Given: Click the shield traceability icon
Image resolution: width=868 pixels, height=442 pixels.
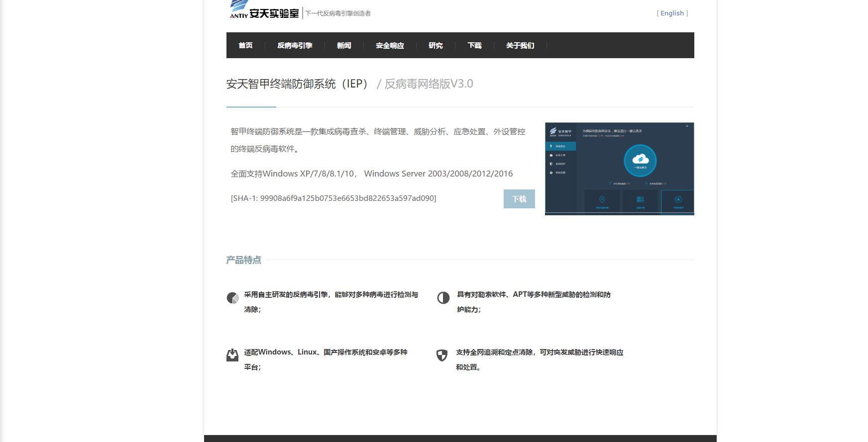Looking at the screenshot, I should pos(442,355).
